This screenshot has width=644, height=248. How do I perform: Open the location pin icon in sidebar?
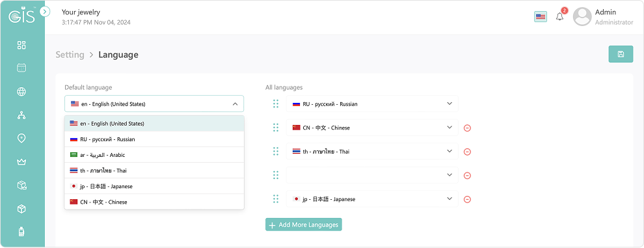tap(21, 139)
